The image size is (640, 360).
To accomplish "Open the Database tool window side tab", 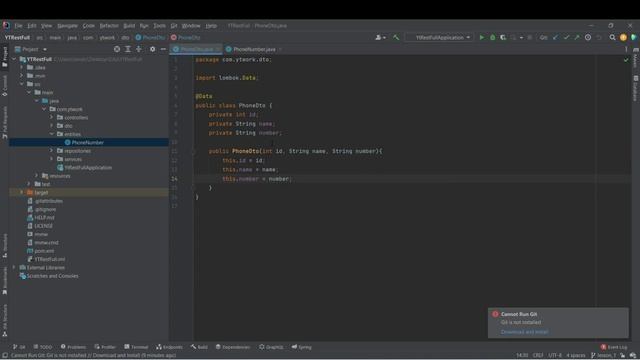I will [636, 88].
